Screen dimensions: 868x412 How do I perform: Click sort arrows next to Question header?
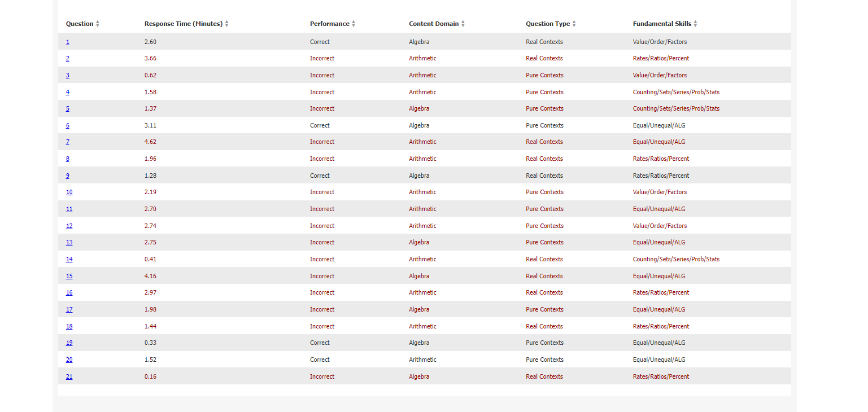[98, 24]
